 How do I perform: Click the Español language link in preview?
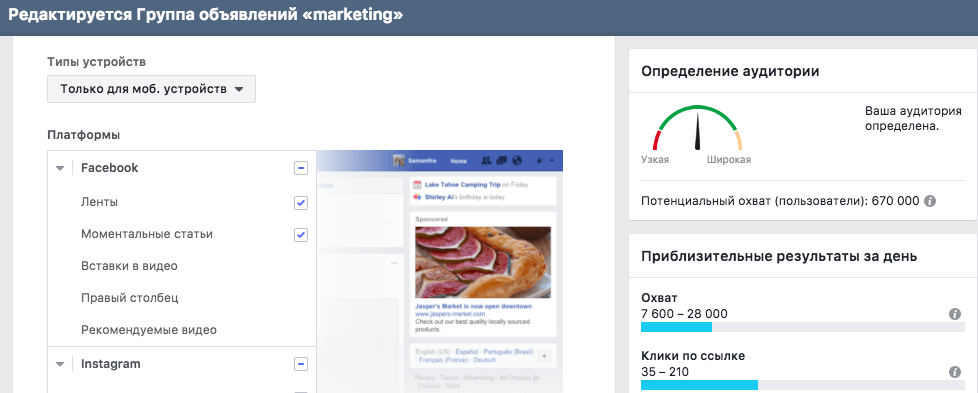[467, 352]
